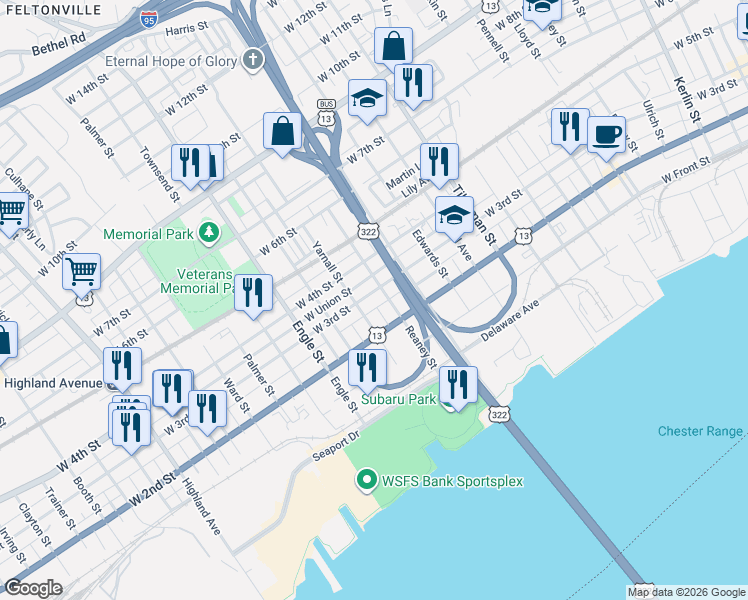The image size is (748, 600).
Task: Select the Route 13 shield near Tilghman St
Action: 523,236
